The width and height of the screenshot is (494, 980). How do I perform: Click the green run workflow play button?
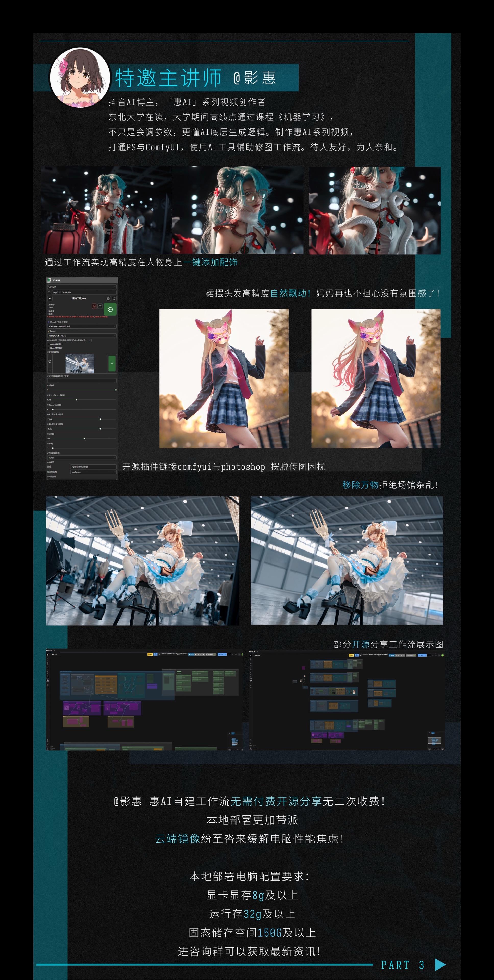(x=110, y=309)
